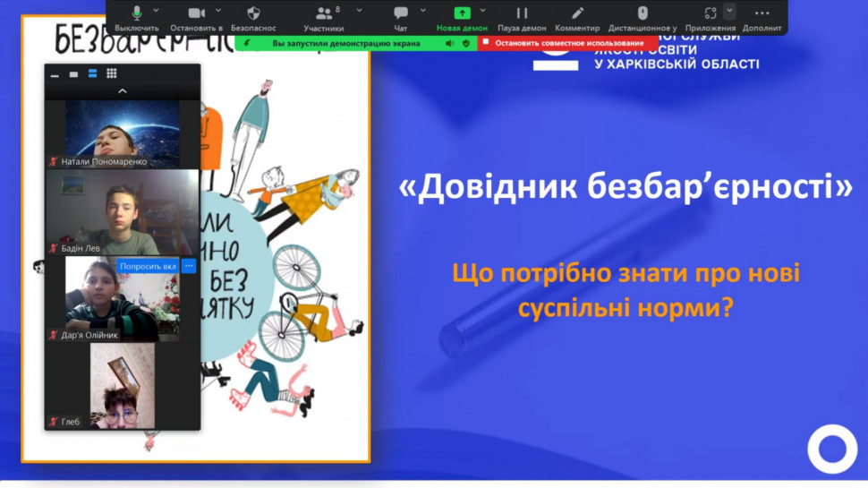Open microphone options arrow next to Выключить
The width and height of the screenshot is (868, 488).
click(156, 11)
